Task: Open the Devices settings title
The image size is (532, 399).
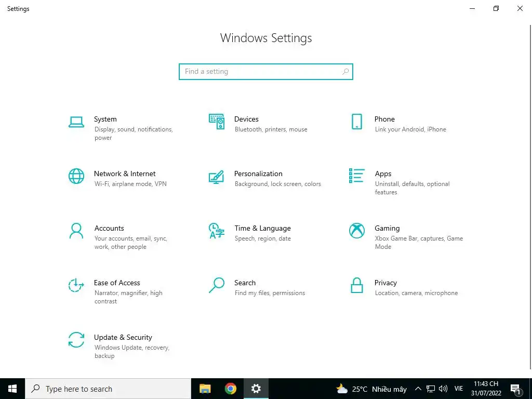Action: pos(246,119)
